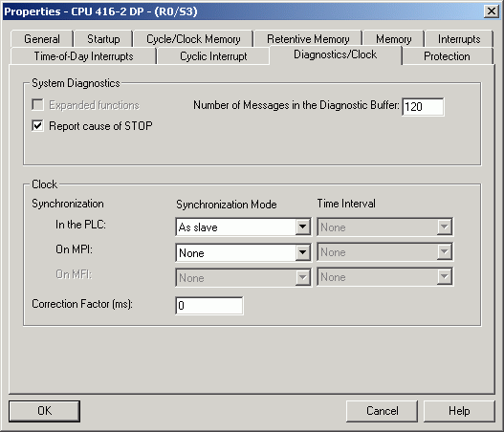Click the In the PLC: label
Screen dimensions: 504x432
click(80, 225)
